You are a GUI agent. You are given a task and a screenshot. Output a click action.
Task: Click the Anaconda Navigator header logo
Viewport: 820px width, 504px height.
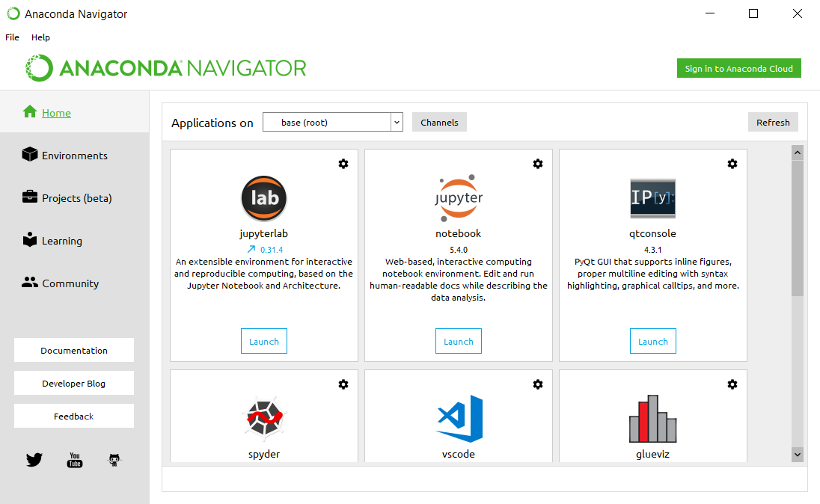tap(166, 68)
